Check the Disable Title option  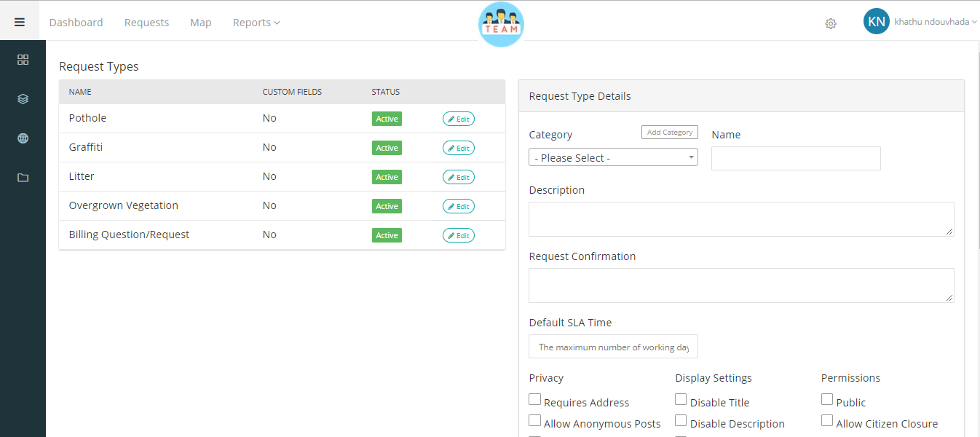[681, 399]
